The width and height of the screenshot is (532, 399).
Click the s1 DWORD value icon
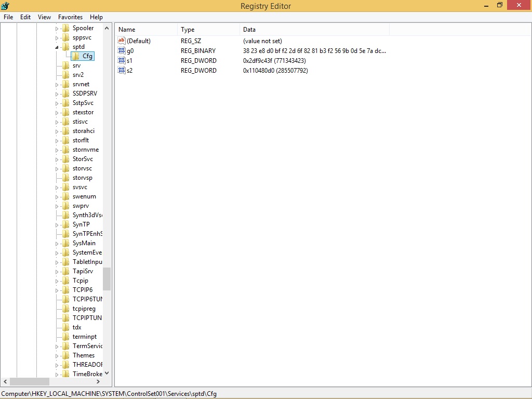tap(122, 61)
